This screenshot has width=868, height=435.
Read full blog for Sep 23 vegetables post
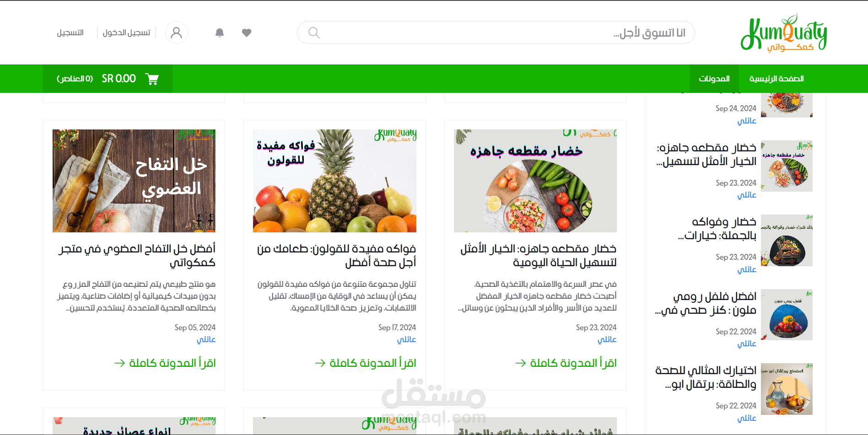(x=566, y=363)
